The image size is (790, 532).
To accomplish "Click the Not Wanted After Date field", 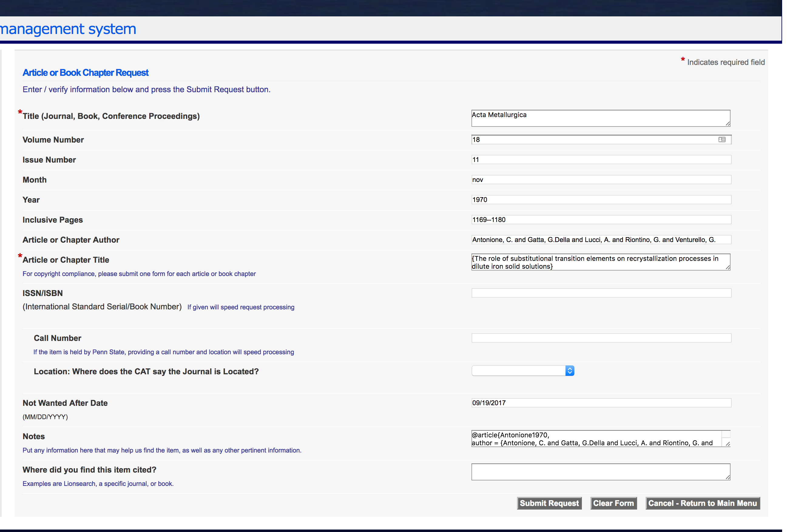I will [x=601, y=403].
